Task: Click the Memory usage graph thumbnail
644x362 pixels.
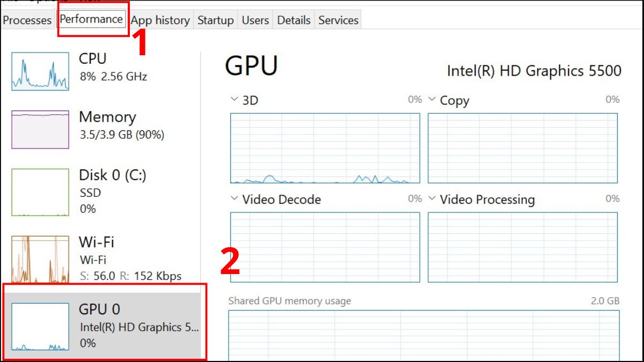Action: tap(40, 129)
